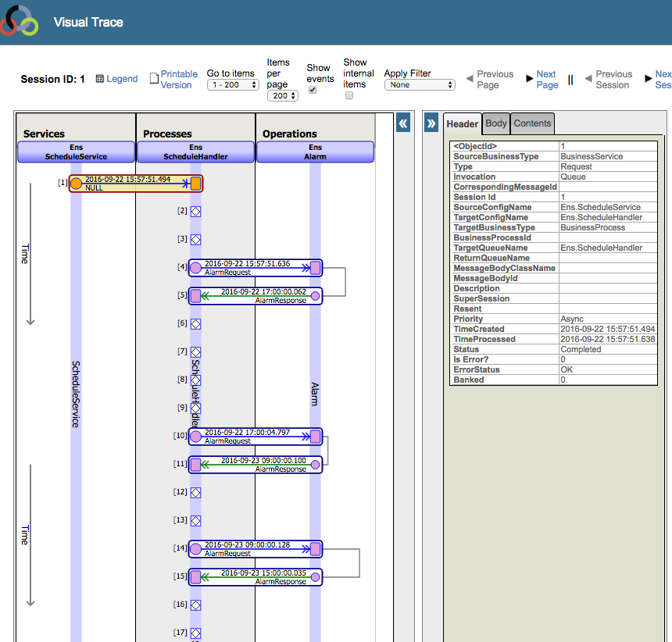This screenshot has width=672, height=642.
Task: Switch to the Body tab
Action: (496, 123)
